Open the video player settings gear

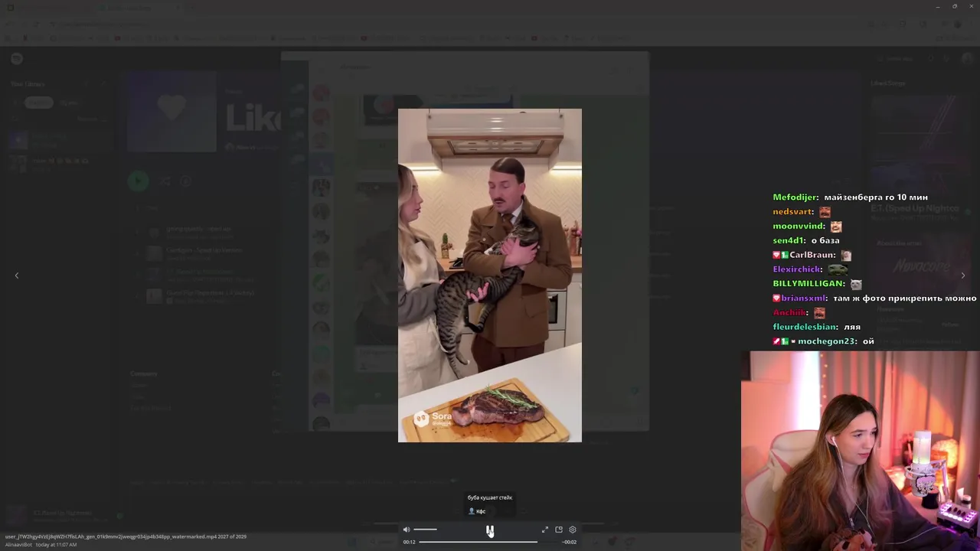[573, 530]
